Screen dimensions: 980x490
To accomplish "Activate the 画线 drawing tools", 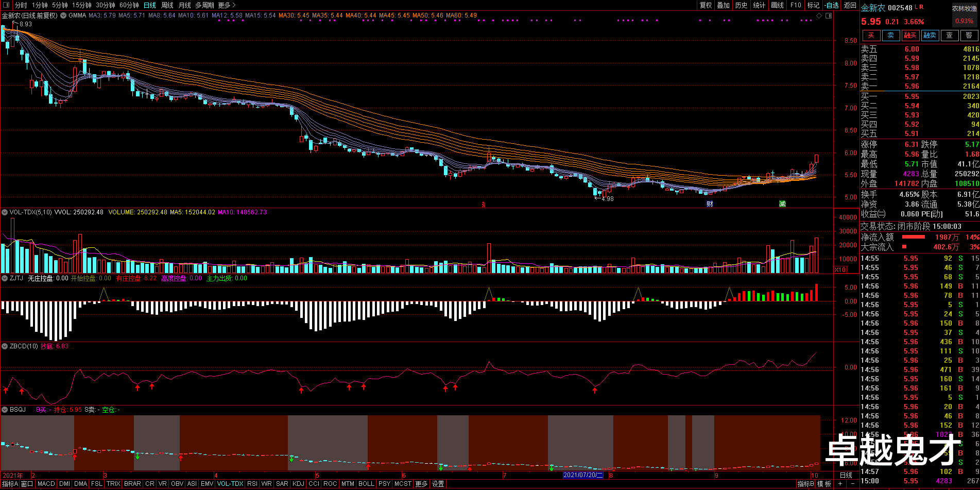I will [778, 5].
